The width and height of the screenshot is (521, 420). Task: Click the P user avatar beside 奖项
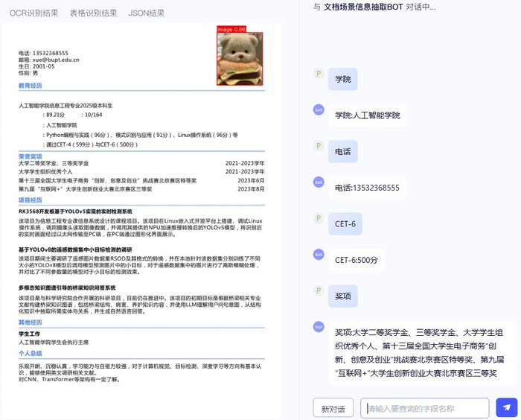click(319, 290)
